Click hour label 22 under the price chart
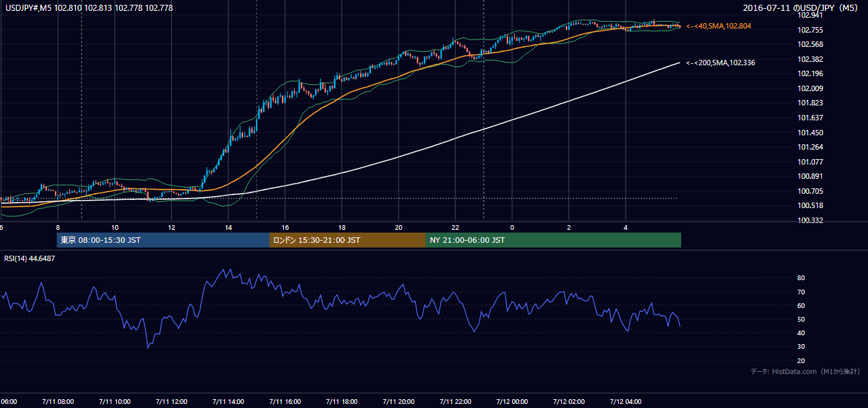868x408 pixels. click(x=456, y=227)
